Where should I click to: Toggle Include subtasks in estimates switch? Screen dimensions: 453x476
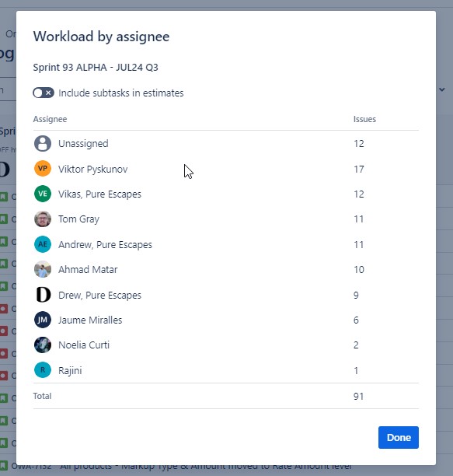pyautogui.click(x=44, y=93)
